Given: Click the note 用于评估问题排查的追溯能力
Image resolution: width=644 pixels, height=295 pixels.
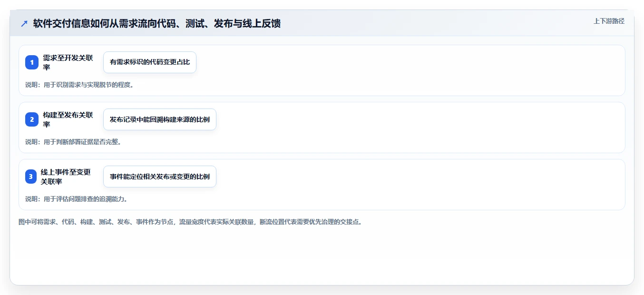Looking at the screenshot, I should (x=76, y=199).
